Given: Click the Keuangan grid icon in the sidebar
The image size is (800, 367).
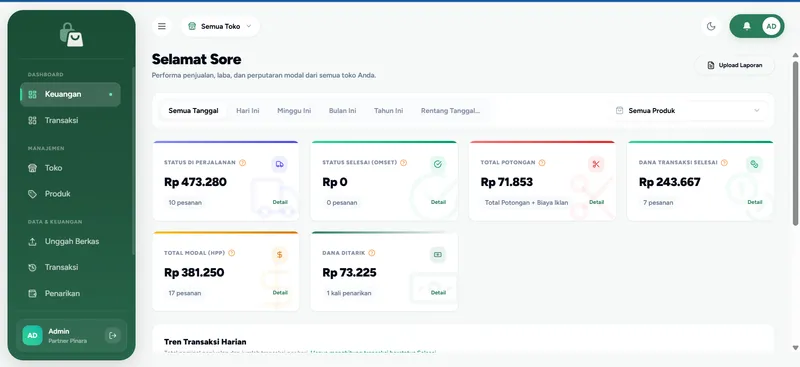Looking at the screenshot, I should point(32,94).
